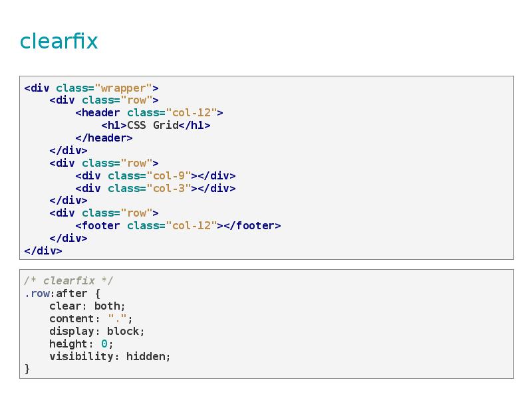
Task: Click the 'visibility: hidden;' declaration
Action: click(x=110, y=357)
